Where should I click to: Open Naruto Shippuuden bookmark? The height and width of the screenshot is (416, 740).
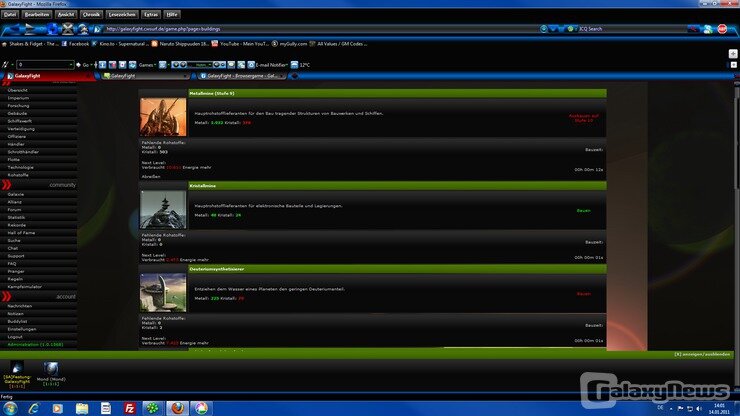coord(180,44)
